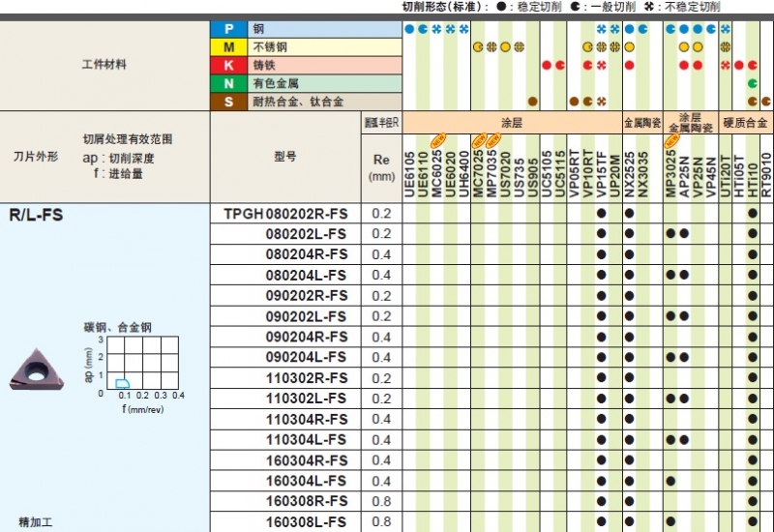Click the blue P steel material badge
The height and width of the screenshot is (532, 774).
[x=229, y=29]
